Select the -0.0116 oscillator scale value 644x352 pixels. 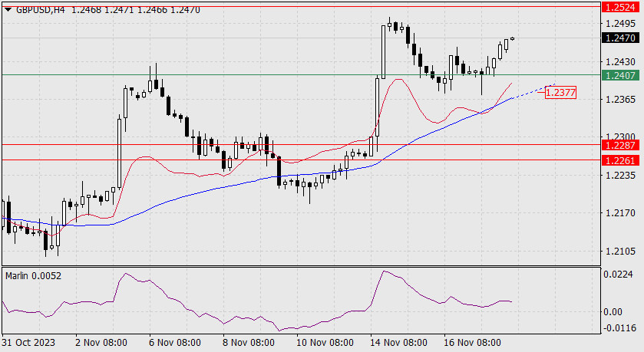(619, 327)
